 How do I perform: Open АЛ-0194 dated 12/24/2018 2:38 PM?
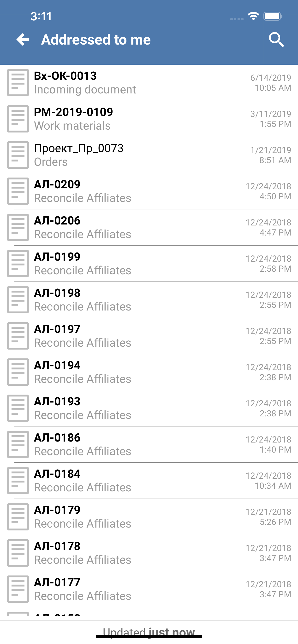[149, 372]
